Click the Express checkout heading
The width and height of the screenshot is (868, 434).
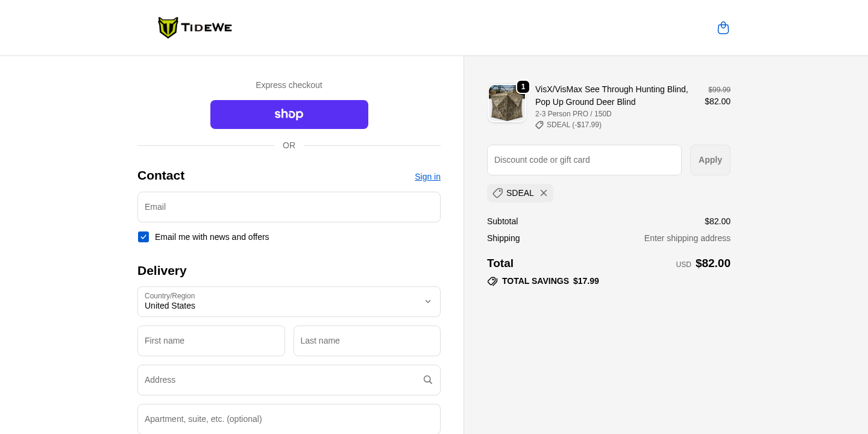pyautogui.click(x=289, y=85)
